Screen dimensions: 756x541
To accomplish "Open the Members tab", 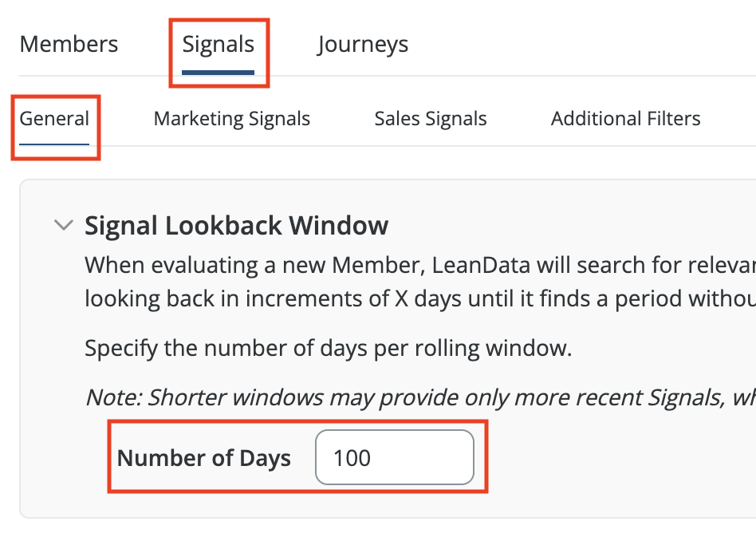I will tap(69, 44).
